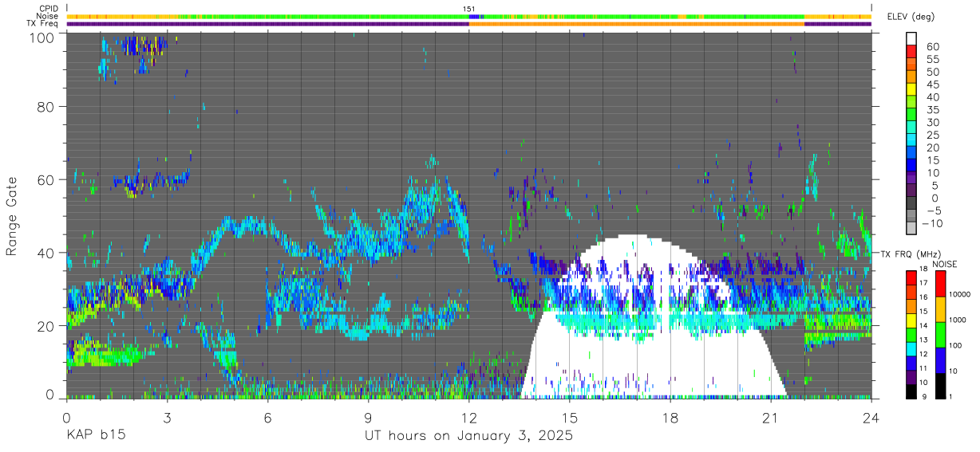Click the '6' hour tick on UT axis
Viewport: 980px width, 452px height.
click(268, 418)
